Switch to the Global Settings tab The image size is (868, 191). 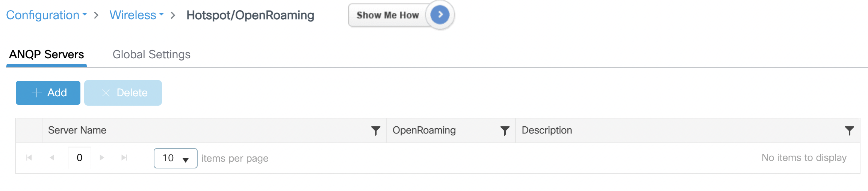[x=151, y=55]
